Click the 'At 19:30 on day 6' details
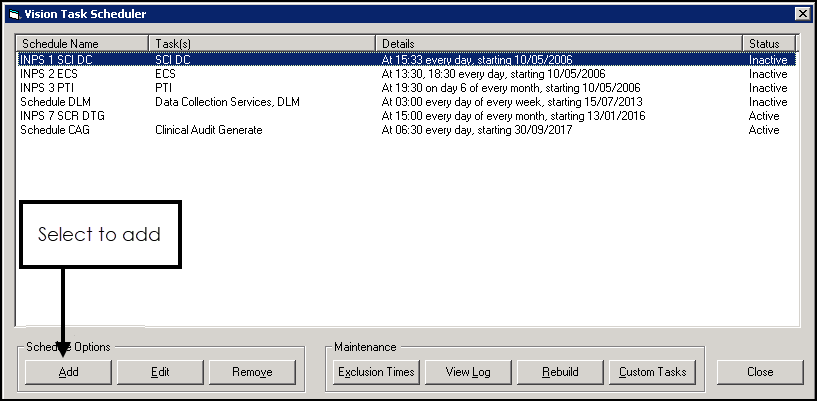This screenshot has height=401, width=817. 511,88
